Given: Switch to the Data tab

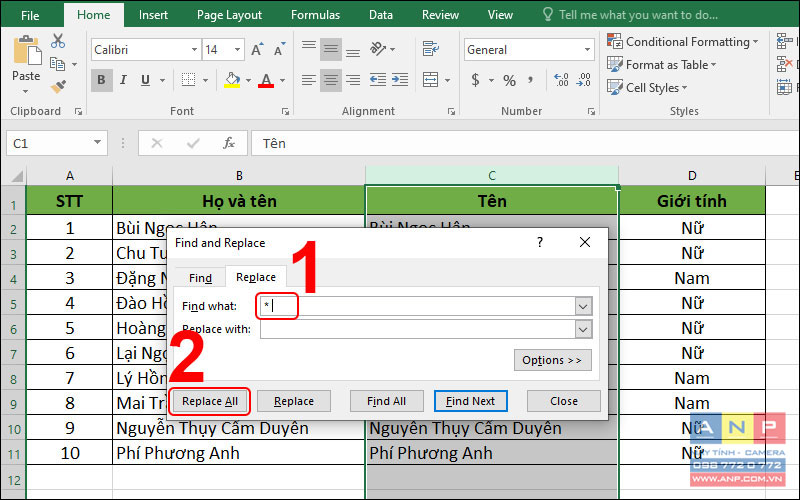Looking at the screenshot, I should point(381,15).
